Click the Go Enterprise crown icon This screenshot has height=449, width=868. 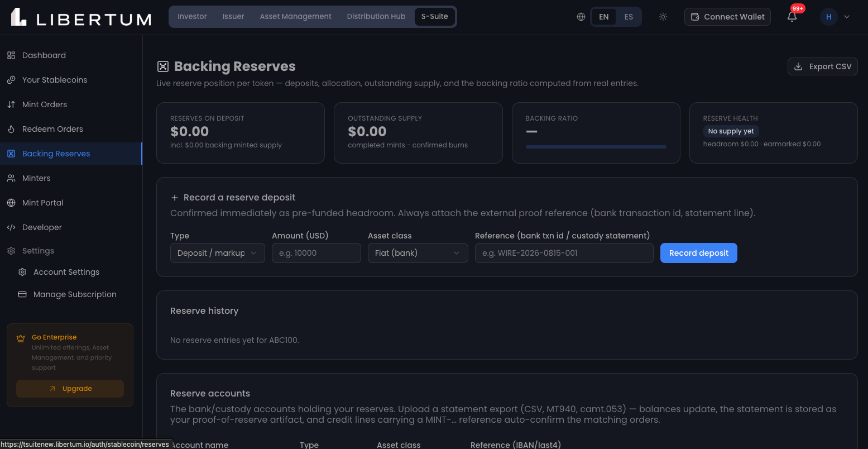click(x=21, y=337)
